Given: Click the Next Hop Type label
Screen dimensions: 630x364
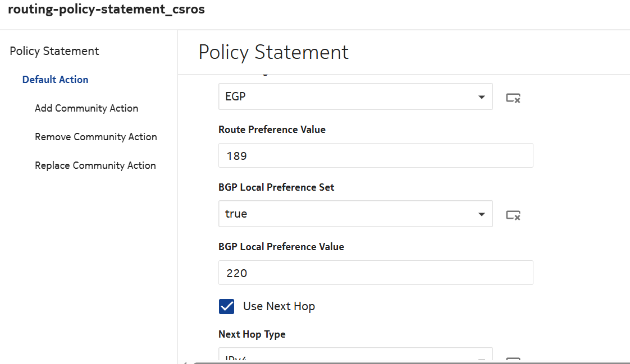Looking at the screenshot, I should coord(252,334).
